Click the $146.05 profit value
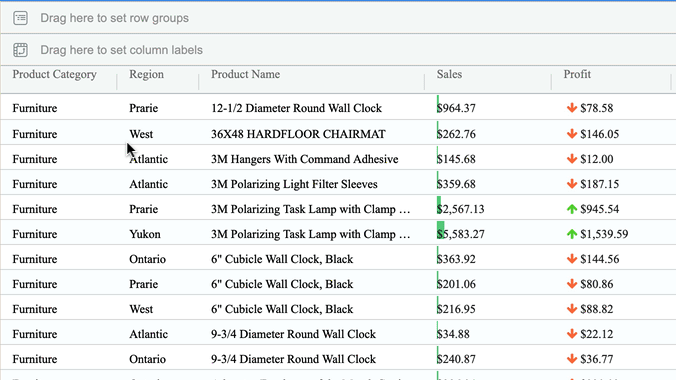This screenshot has width=676, height=380. (599, 134)
